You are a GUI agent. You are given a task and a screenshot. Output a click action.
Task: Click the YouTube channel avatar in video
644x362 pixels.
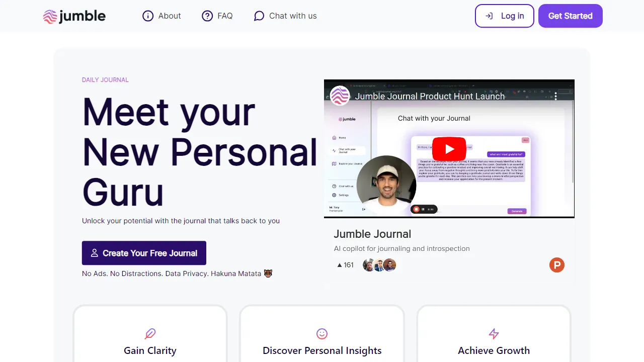pos(340,96)
